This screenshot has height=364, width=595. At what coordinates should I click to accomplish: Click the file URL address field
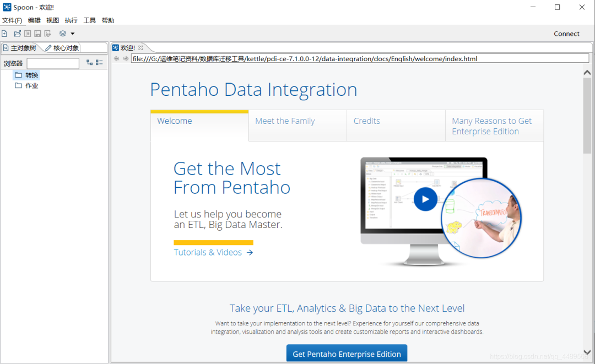tap(360, 58)
